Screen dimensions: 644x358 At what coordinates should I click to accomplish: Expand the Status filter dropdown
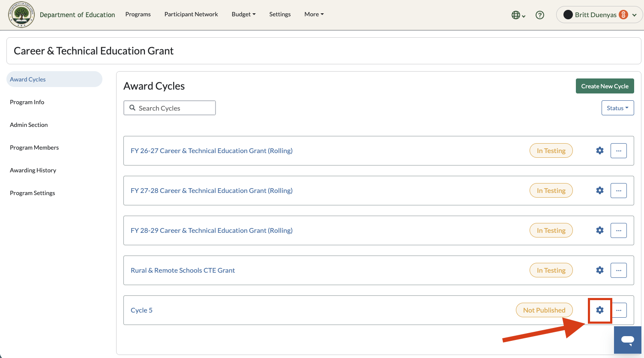617,108
